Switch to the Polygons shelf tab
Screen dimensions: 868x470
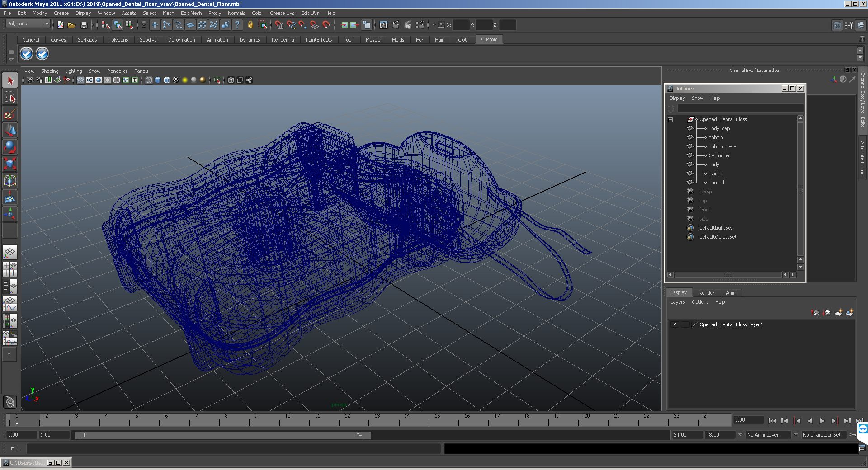pyautogui.click(x=118, y=40)
